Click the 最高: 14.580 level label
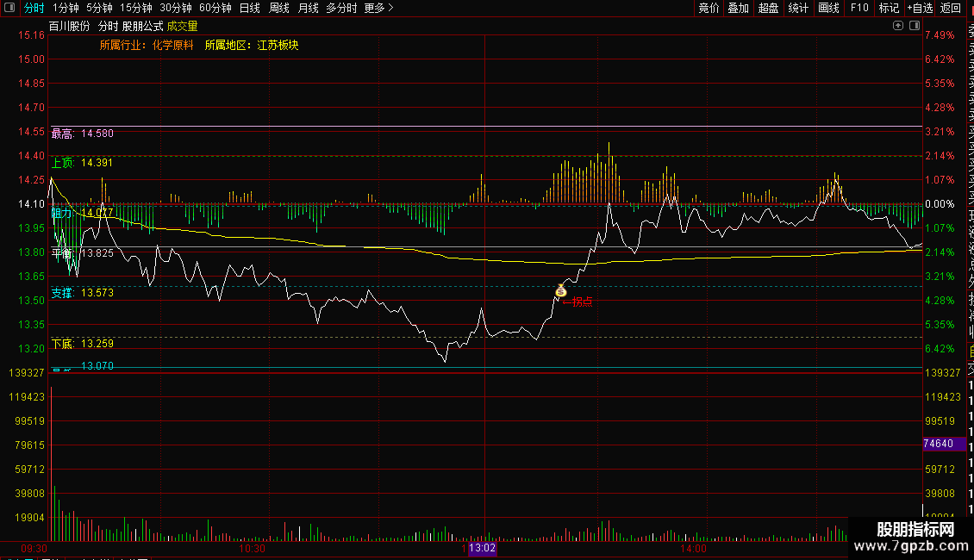 [82, 134]
